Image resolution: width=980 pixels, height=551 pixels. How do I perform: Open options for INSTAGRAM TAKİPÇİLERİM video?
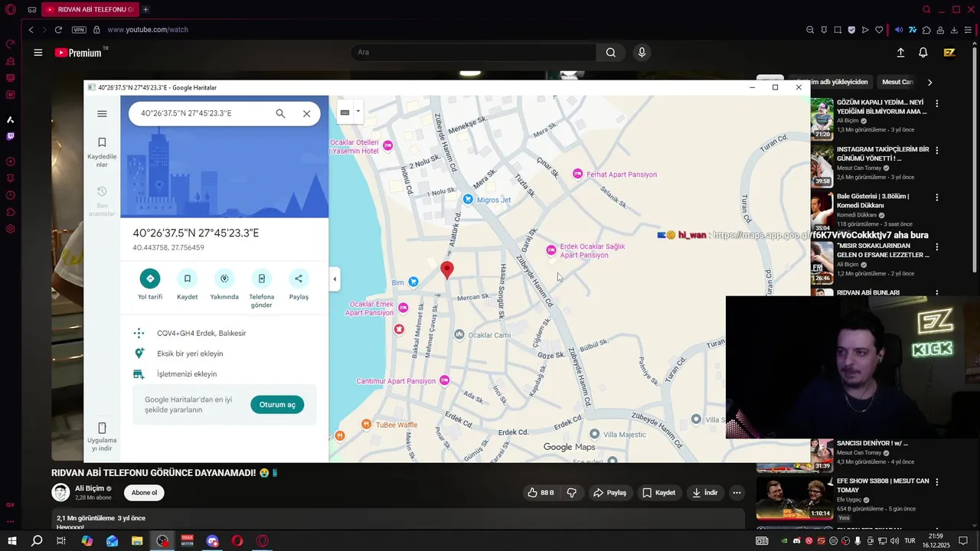coord(936,151)
